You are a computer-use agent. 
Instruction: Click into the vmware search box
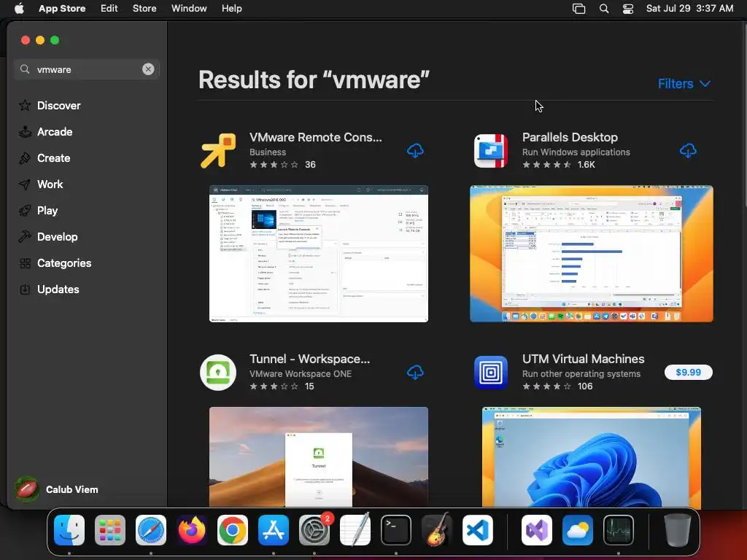(x=86, y=69)
